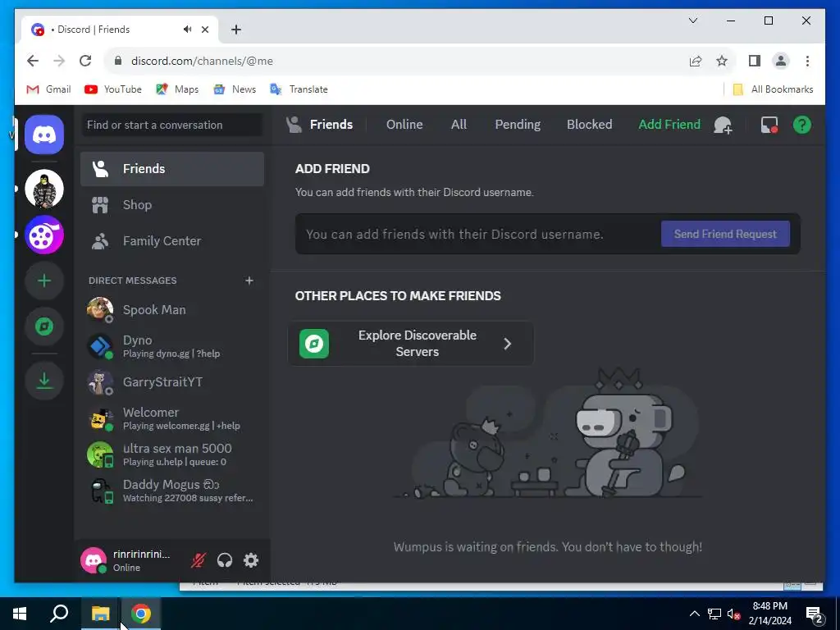This screenshot has height=630, width=840.
Task: Click New Group DM icon in header
Action: [723, 125]
